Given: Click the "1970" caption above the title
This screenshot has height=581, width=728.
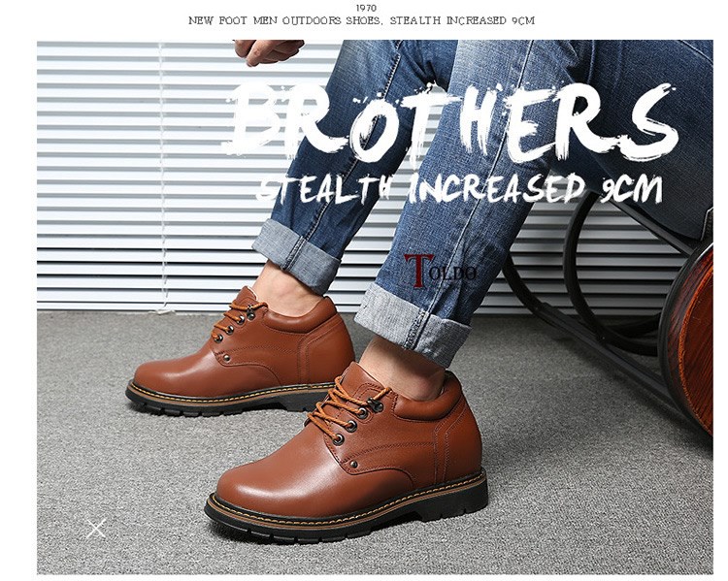Looking at the screenshot, I should pos(366,8).
